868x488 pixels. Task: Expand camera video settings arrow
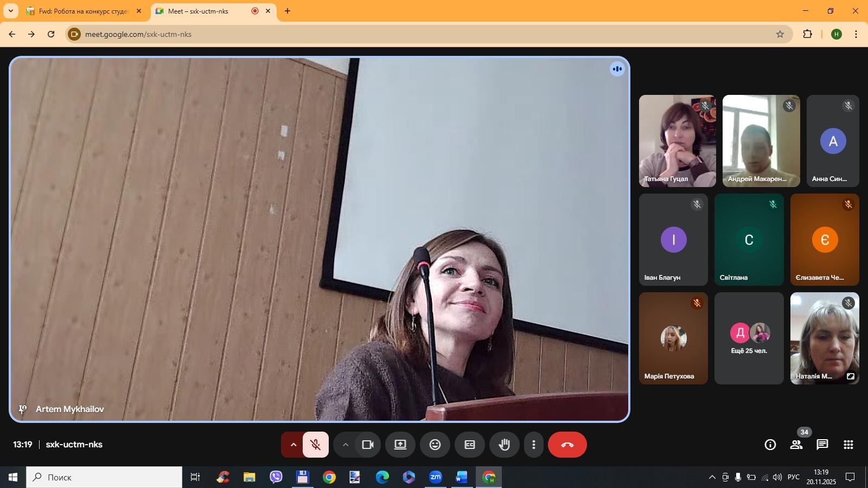pos(345,445)
